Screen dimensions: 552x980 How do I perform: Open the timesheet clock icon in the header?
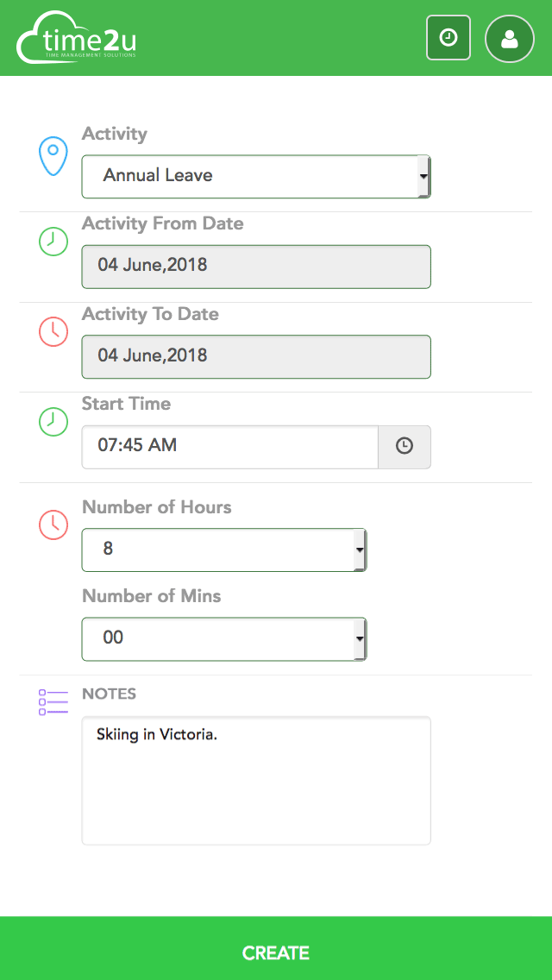coord(448,37)
